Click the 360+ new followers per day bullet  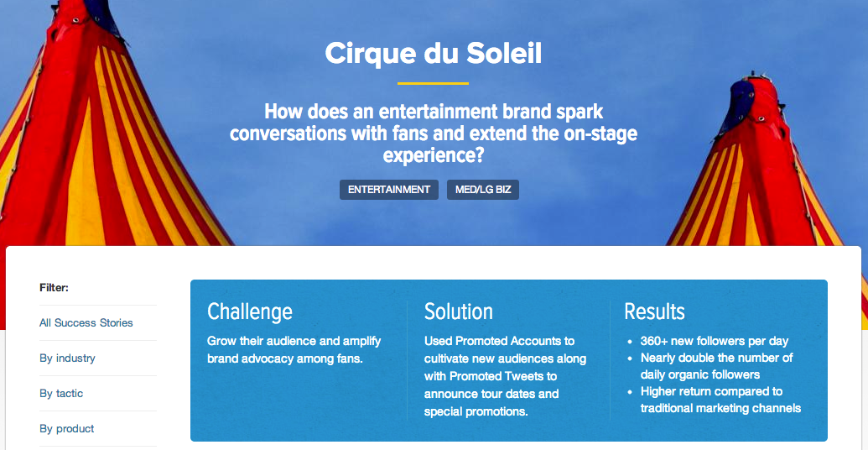[714, 341]
